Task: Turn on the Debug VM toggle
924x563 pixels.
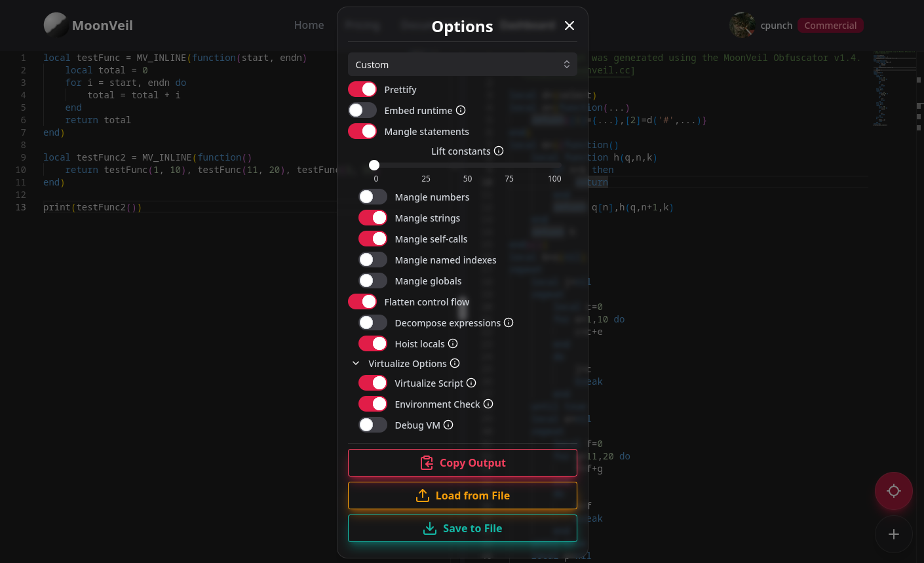Action: point(373,425)
